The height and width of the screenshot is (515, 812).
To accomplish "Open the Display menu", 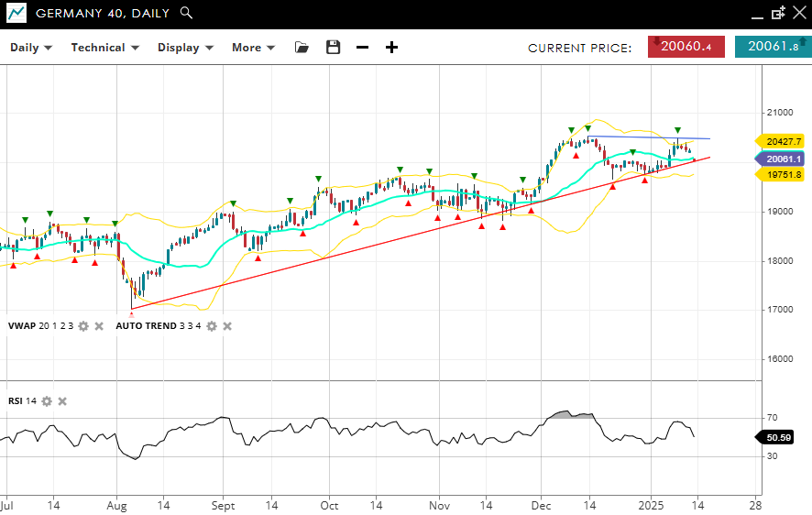I will pos(185,48).
